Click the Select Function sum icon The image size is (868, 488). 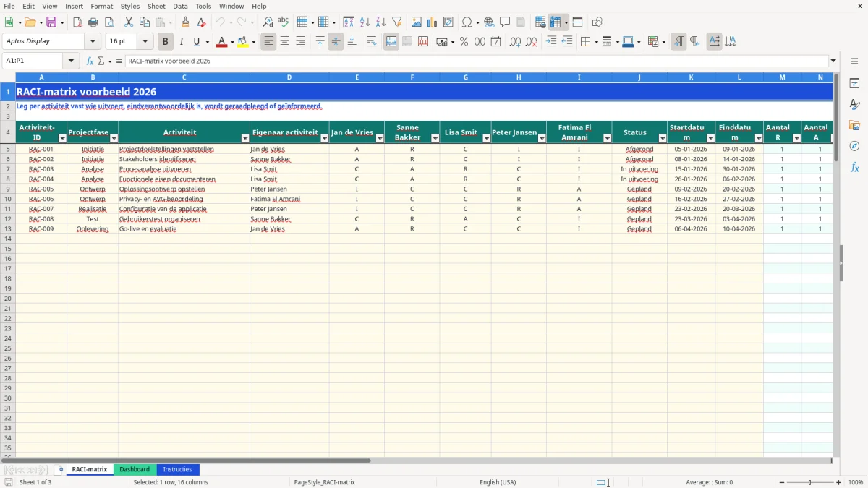101,61
